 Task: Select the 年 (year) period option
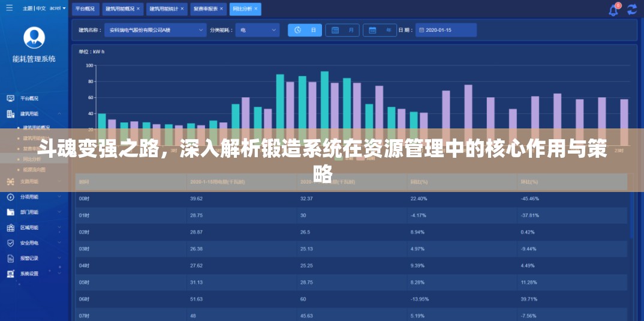point(380,30)
